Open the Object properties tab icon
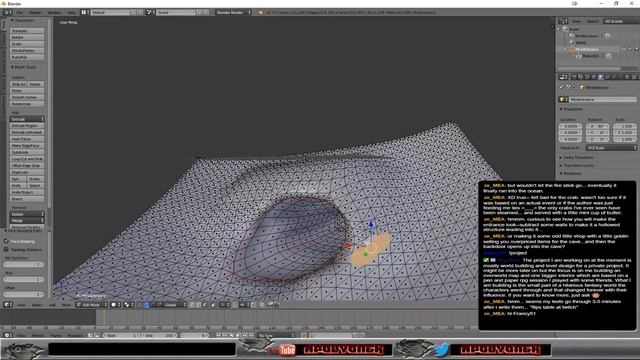 click(x=601, y=77)
